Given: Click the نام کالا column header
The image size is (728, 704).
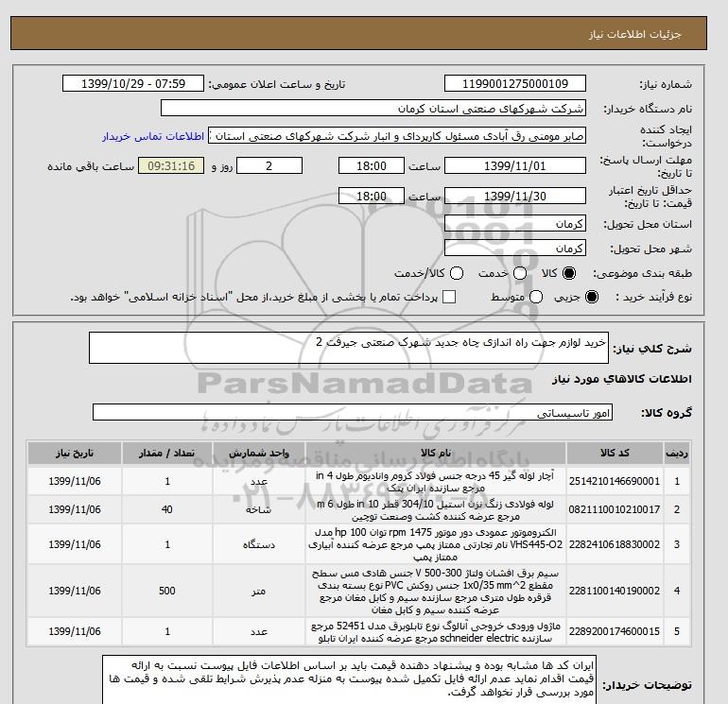Looking at the screenshot, I should click(x=436, y=454).
